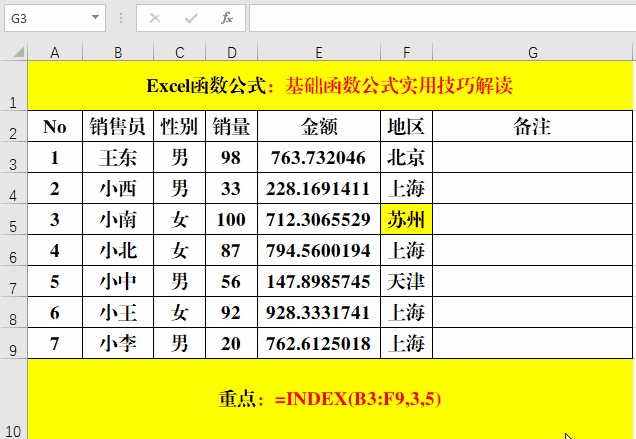
Task: Select the 销售员 header cell
Action: coord(118,127)
